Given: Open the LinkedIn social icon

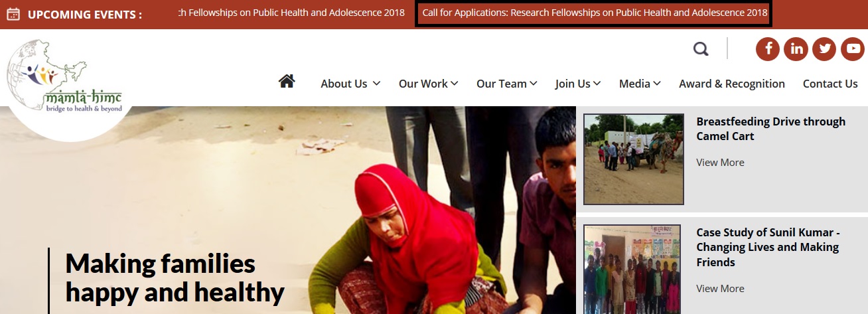Looking at the screenshot, I should (x=796, y=48).
